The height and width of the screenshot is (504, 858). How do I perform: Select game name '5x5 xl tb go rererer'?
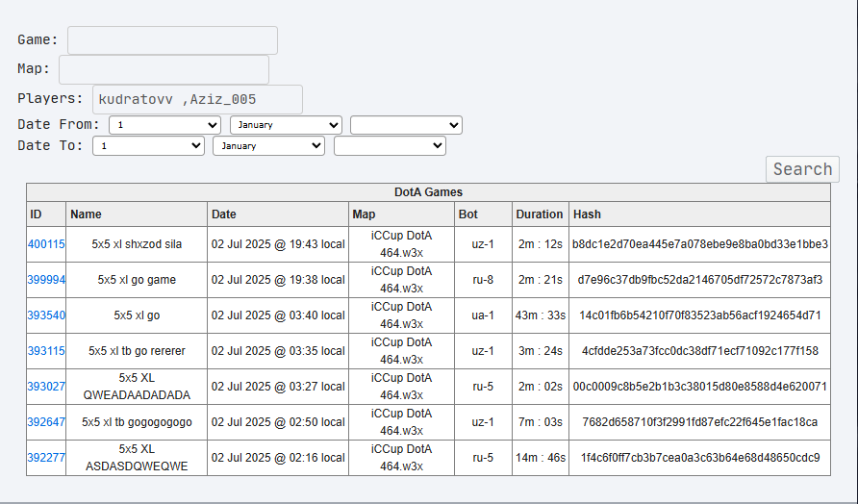click(x=137, y=351)
